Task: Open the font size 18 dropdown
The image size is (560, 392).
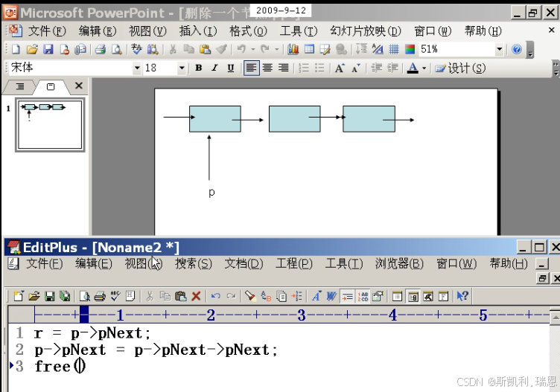Action: 182,68
